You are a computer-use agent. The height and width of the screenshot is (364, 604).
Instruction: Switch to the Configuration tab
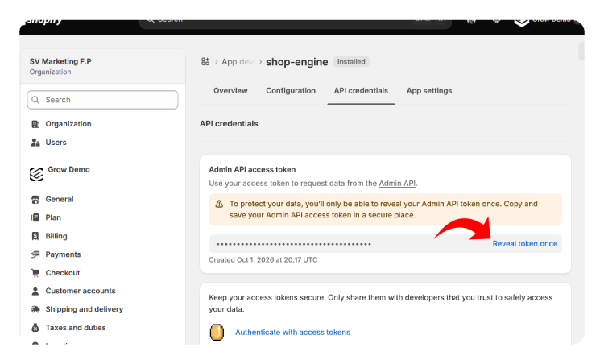point(291,91)
